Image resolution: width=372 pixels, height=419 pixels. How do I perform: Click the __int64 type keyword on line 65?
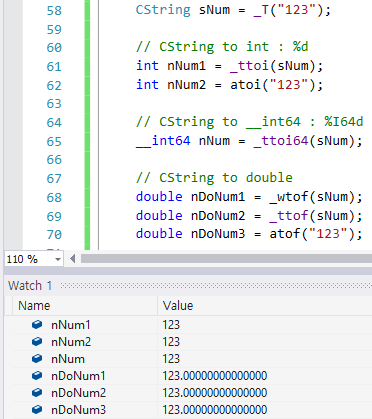point(163,141)
